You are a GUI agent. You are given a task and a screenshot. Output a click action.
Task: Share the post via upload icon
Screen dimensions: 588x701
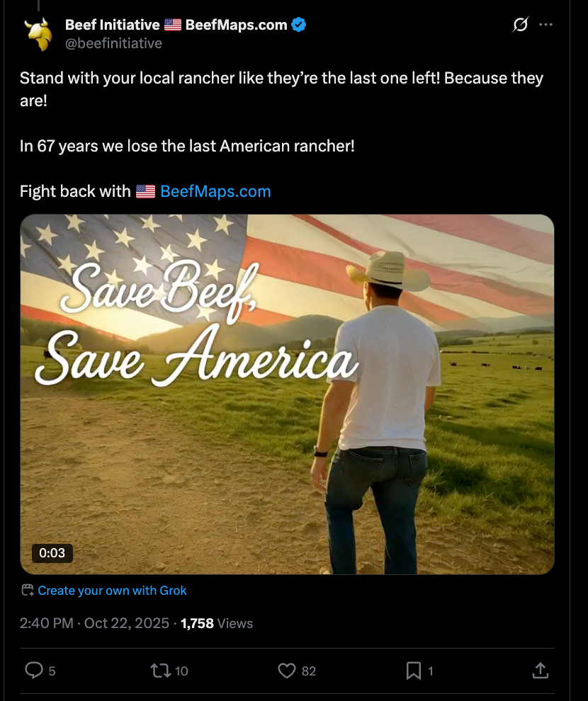coord(540,670)
